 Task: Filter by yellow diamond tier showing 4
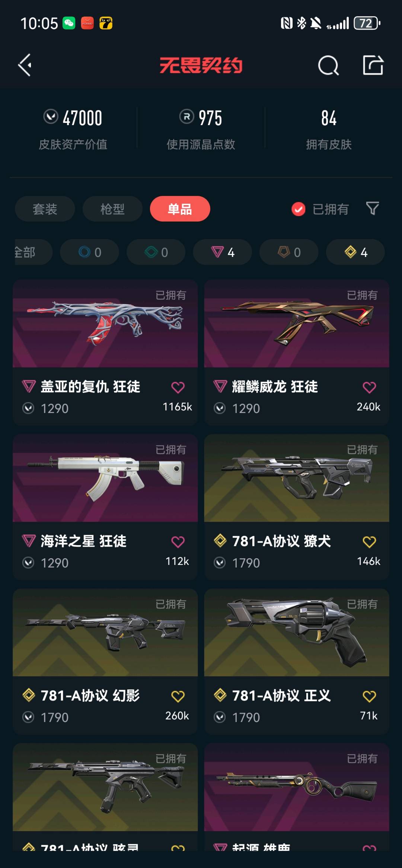pos(355,252)
